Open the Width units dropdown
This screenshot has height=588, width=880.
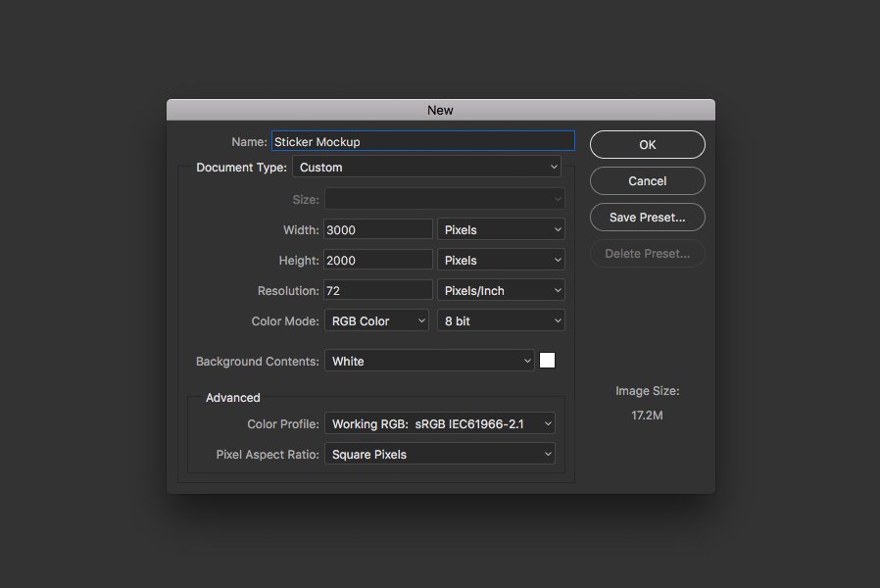(501, 229)
